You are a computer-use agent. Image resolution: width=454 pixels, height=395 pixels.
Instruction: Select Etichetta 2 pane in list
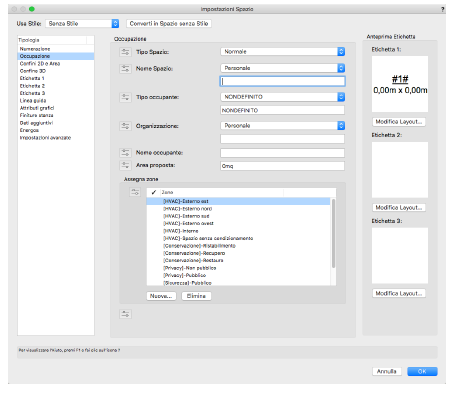(x=56, y=86)
